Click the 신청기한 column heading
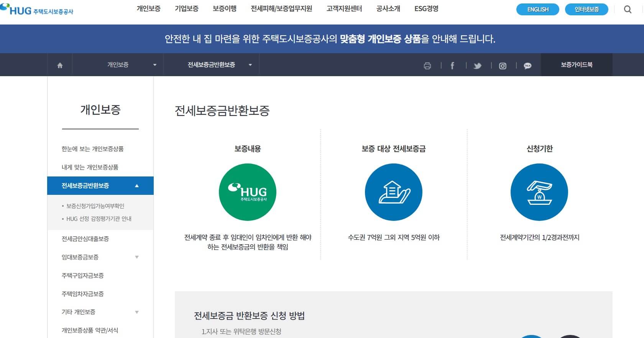The width and height of the screenshot is (644, 338). (540, 149)
